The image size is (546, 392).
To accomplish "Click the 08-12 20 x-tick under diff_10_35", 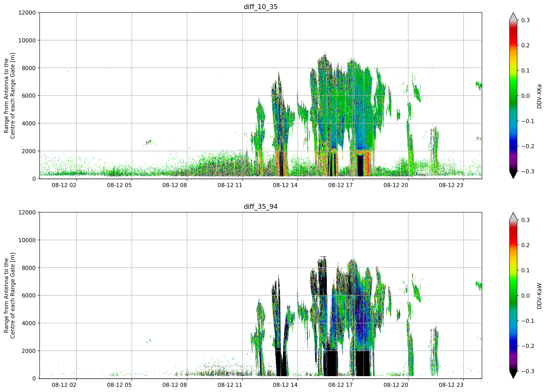I will click(396, 185).
